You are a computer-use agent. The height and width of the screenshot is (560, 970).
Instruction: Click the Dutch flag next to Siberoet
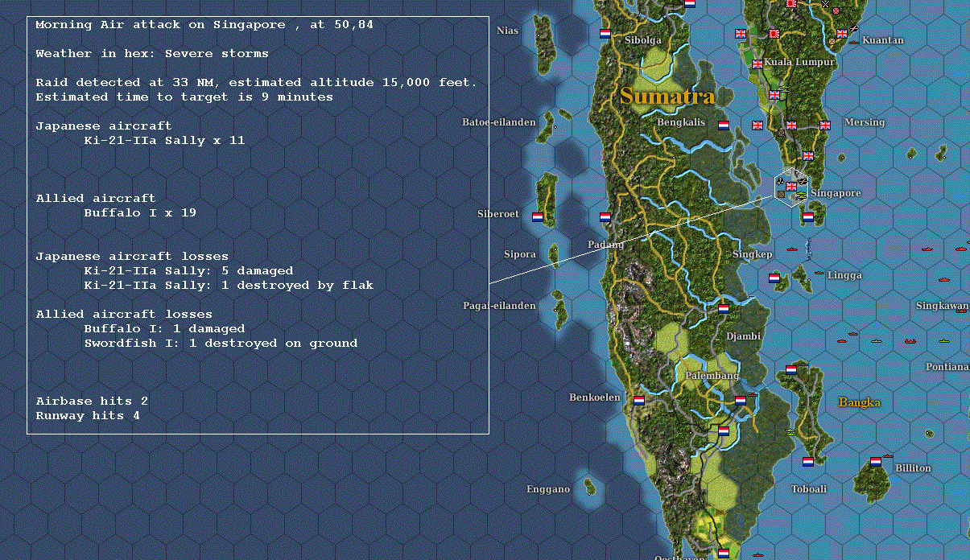click(x=537, y=217)
